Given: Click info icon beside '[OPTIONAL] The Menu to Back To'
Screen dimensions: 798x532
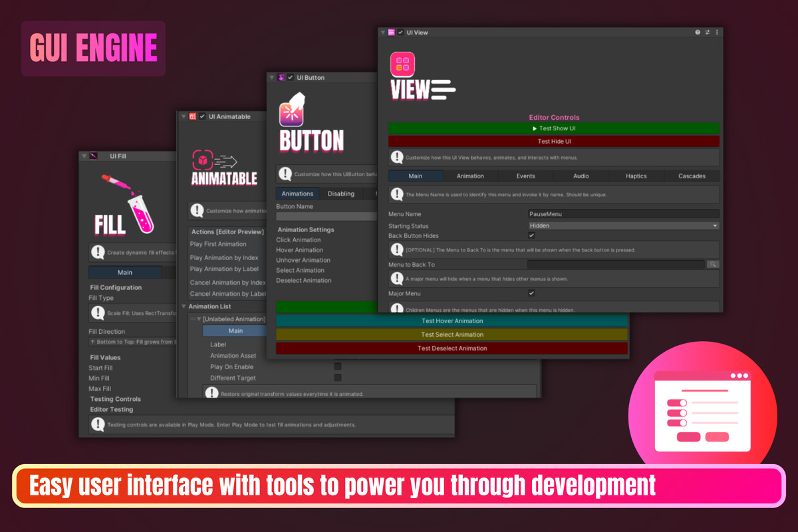Looking at the screenshot, I should pos(397,250).
